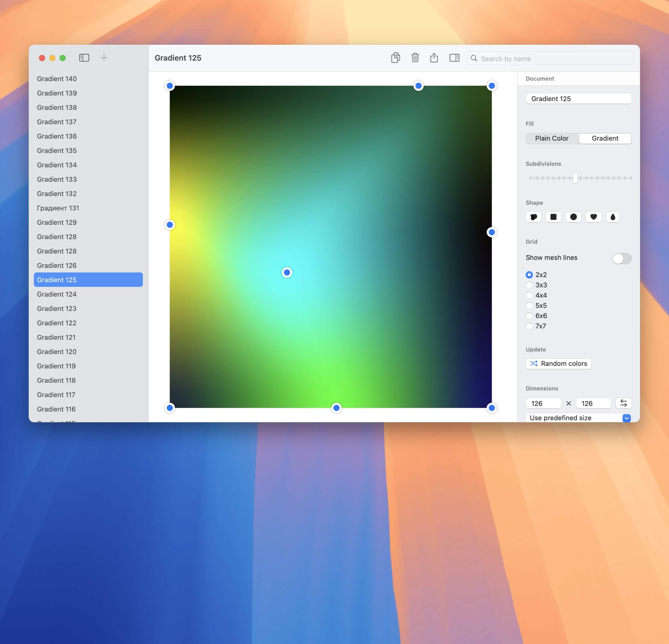Screen dimensions: 669x644
Task: Delete gradient with trash icon
Action: (415, 58)
